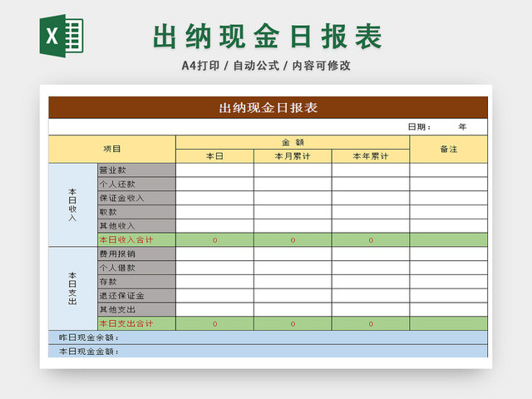Select the 金额 header cell

(x=293, y=142)
